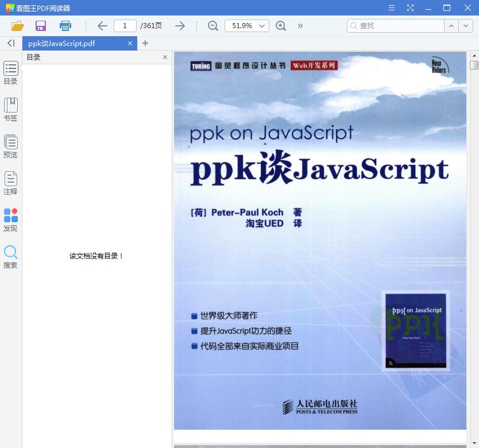Find next match with down arrow
This screenshot has height=448, width=479.
pyautogui.click(x=466, y=26)
